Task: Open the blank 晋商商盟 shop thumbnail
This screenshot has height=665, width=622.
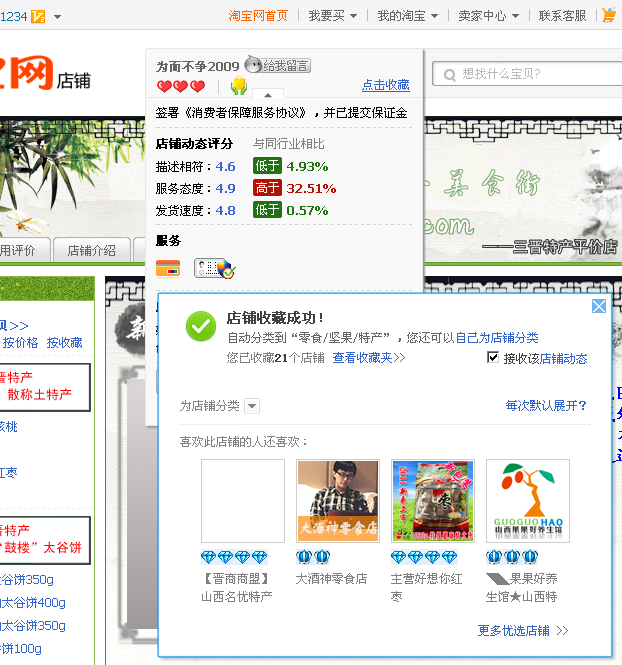Action: [x=243, y=501]
